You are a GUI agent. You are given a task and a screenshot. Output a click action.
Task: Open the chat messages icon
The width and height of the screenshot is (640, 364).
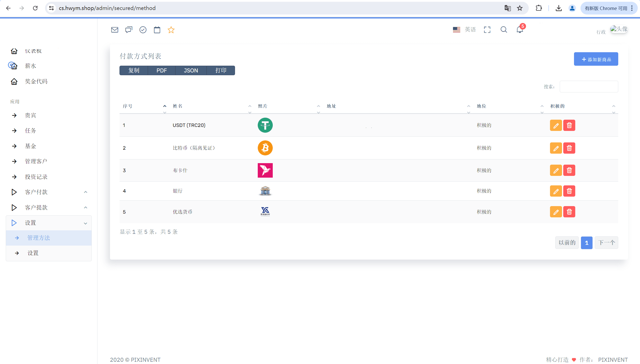[x=128, y=30]
